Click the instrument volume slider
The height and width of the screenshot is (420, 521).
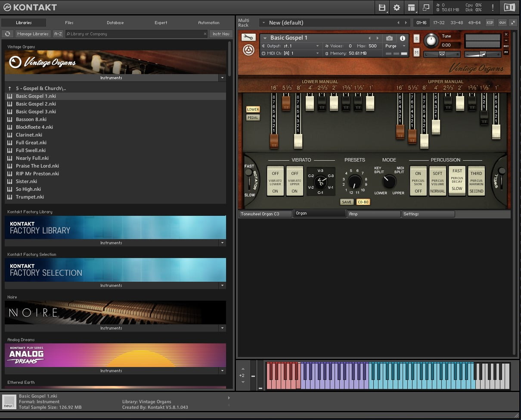coord(483,54)
